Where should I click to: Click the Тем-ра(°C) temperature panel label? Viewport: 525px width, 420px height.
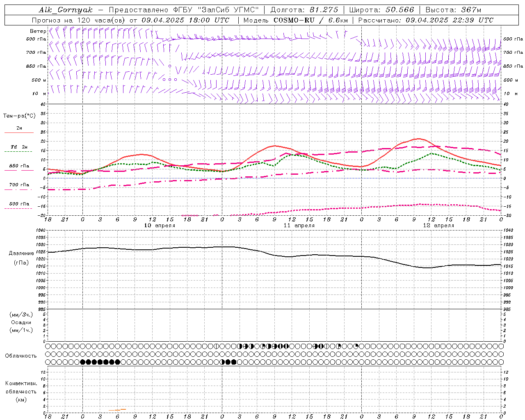pos(19,116)
